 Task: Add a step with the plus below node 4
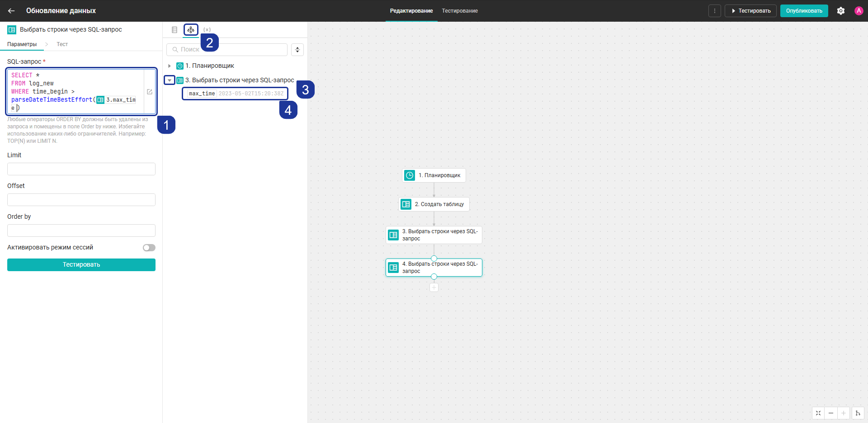tap(434, 287)
